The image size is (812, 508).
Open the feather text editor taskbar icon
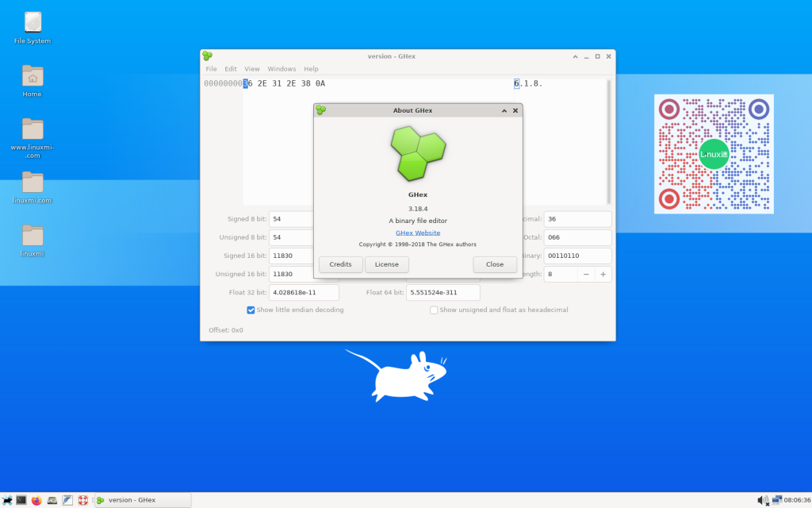tap(67, 500)
